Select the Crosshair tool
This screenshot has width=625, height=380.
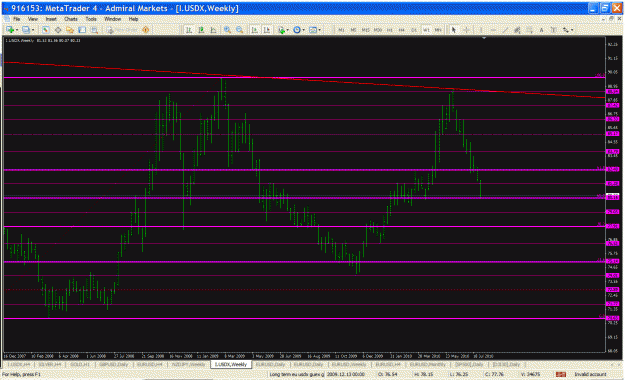(x=466, y=30)
